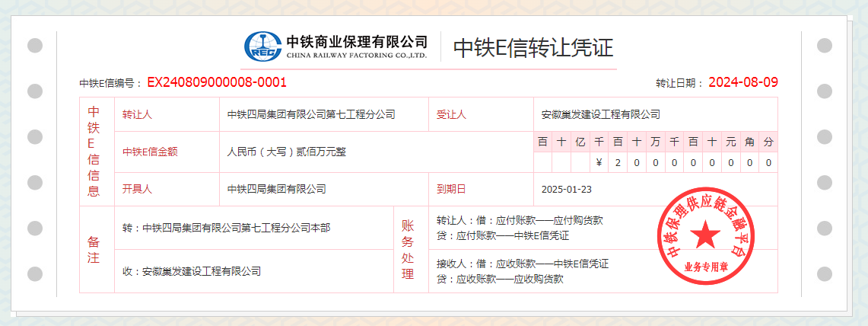Select the title 中铁E信转让凭证

point(533,47)
